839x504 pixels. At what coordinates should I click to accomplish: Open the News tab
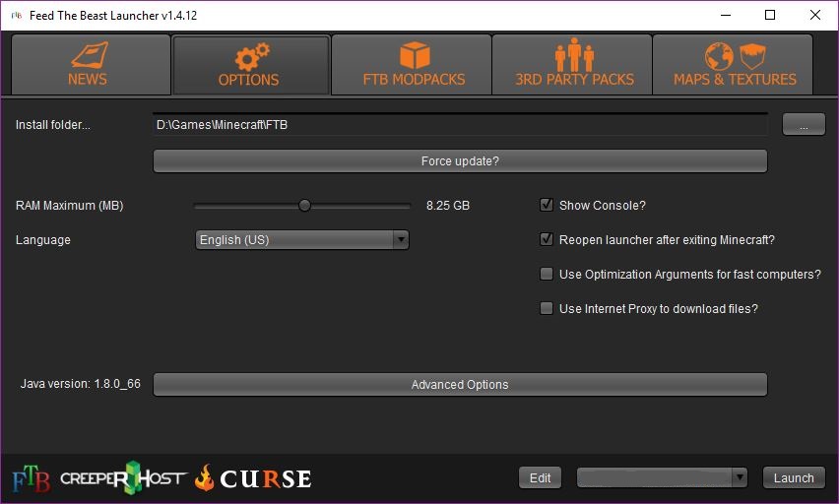(x=91, y=65)
